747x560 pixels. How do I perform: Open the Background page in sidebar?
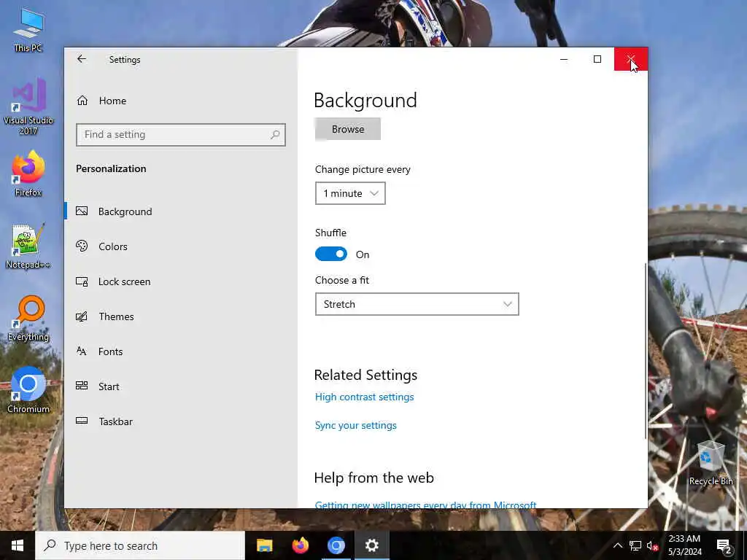tap(181, 211)
